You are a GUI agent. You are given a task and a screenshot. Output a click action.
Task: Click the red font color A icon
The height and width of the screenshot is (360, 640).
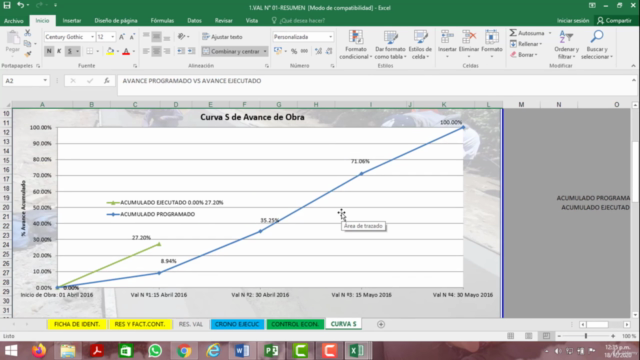pyautogui.click(x=126, y=51)
